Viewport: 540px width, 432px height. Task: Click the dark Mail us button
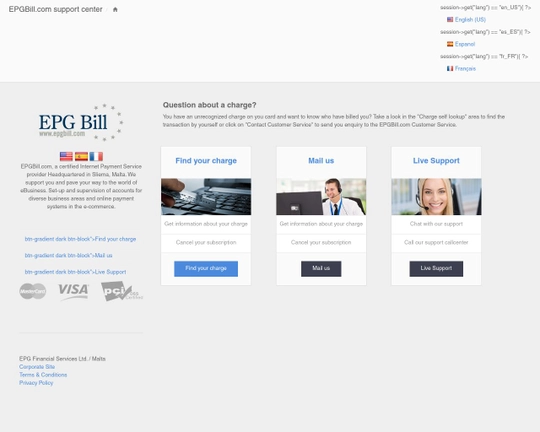(x=321, y=269)
